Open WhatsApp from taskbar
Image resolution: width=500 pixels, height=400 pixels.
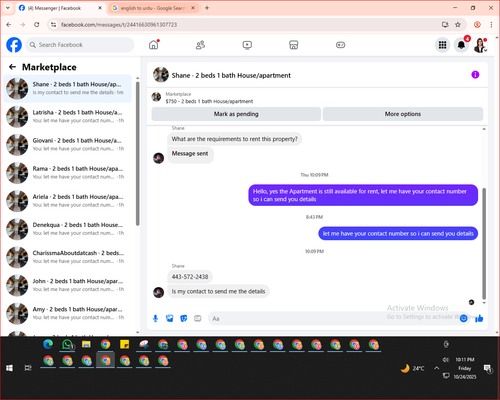point(68,344)
